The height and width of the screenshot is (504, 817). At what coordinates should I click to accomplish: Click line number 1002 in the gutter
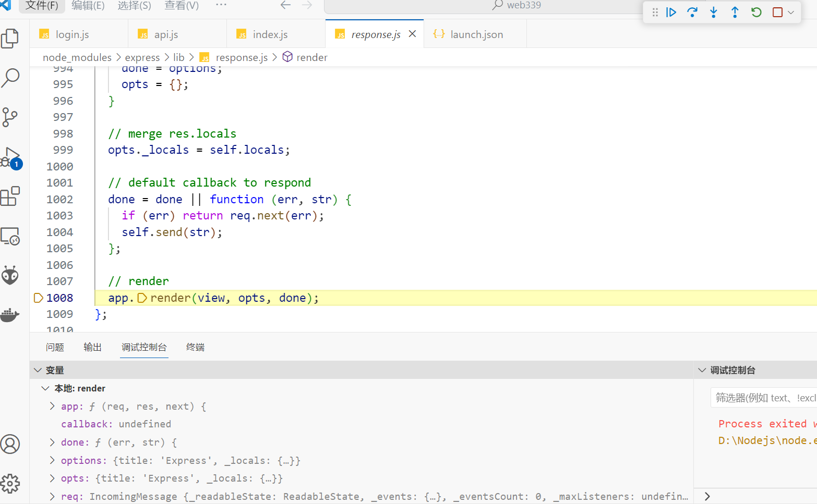tap(59, 199)
